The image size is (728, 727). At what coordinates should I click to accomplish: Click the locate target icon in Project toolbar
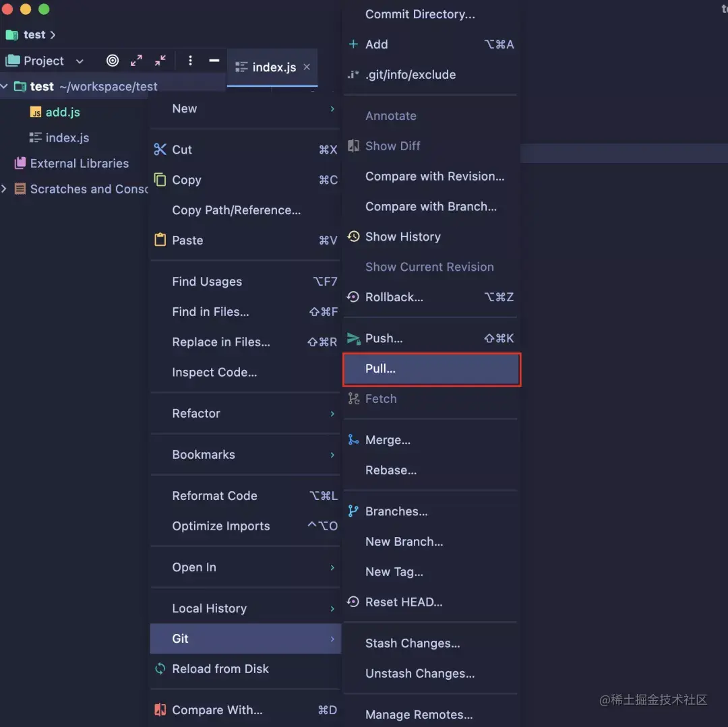tap(113, 61)
